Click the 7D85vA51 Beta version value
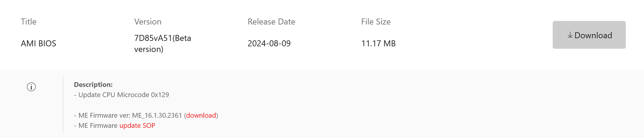 point(162,38)
